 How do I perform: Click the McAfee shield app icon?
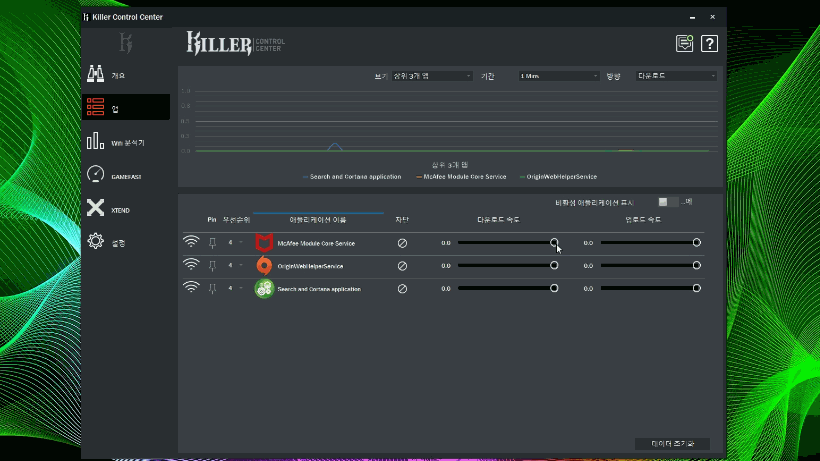264,243
